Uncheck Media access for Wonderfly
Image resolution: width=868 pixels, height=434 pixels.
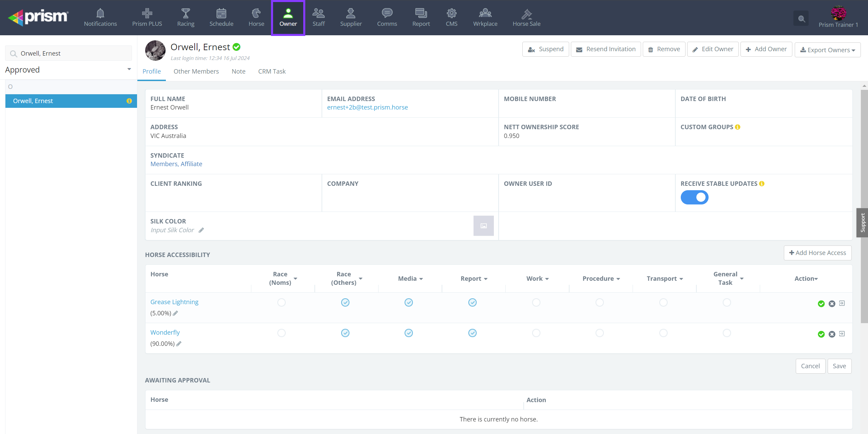pos(408,333)
